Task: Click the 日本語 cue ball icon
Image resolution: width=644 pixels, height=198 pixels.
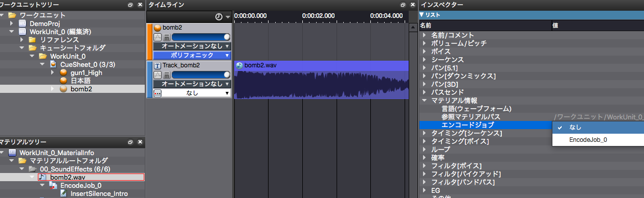Action: coord(64,81)
